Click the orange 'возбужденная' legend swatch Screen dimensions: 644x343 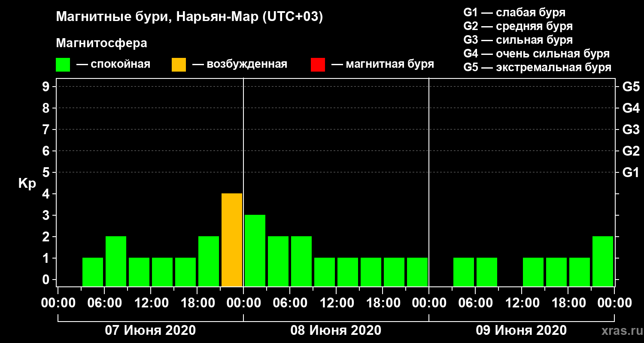coord(179,65)
